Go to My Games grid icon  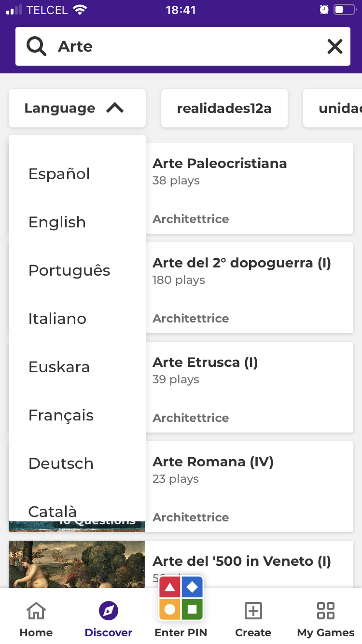[x=325, y=611]
